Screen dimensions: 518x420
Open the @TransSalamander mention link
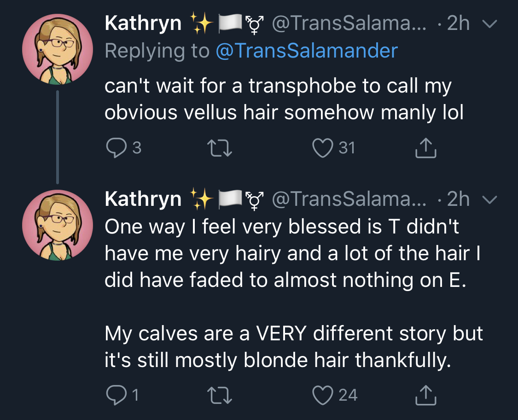[x=307, y=51]
